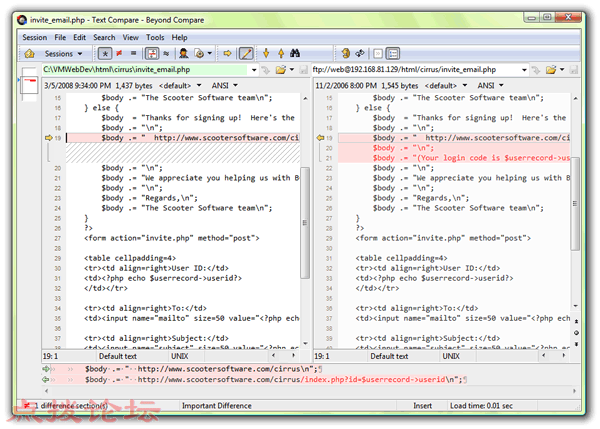Open the View menu

click(x=130, y=38)
